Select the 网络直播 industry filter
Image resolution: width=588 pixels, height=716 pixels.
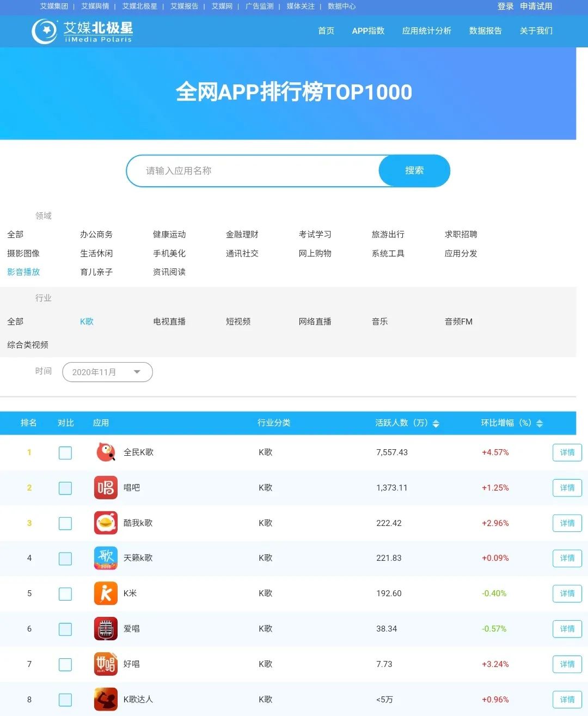315,322
